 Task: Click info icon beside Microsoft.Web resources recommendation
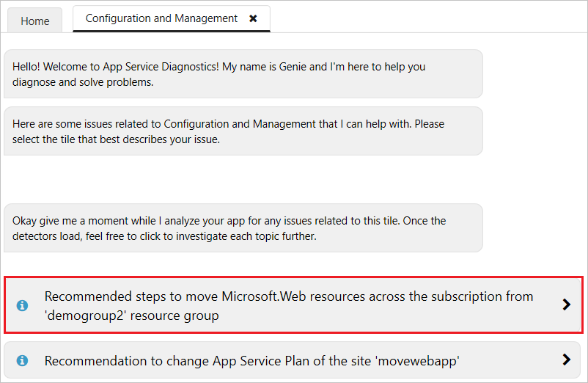pyautogui.click(x=22, y=305)
